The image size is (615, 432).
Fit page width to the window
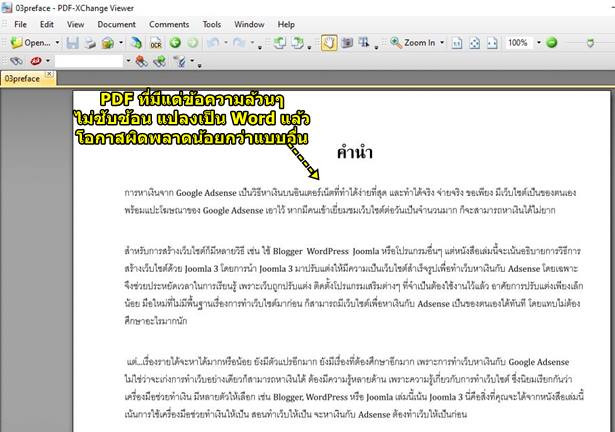pos(492,43)
